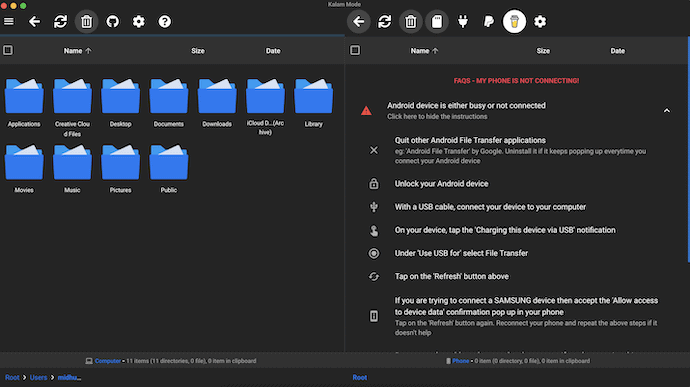
Task: Open the Pictures folder
Action: (121, 169)
